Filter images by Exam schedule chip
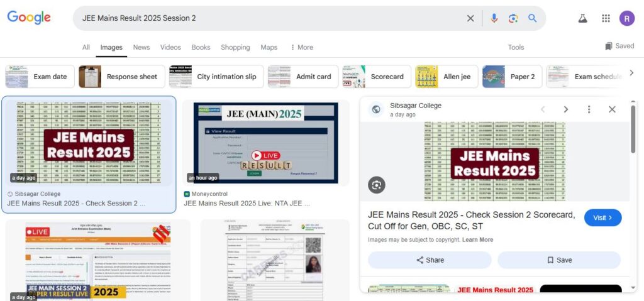Viewport: 644px width, 301px height. click(586, 77)
